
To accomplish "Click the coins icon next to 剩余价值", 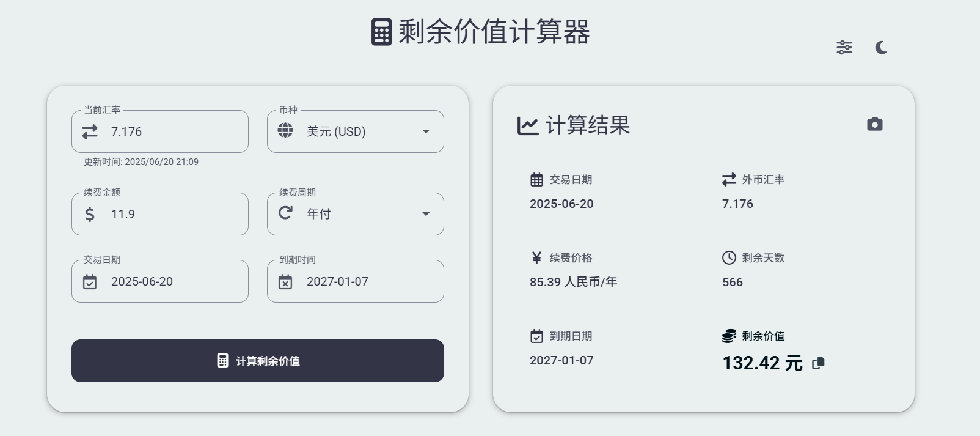I will coord(727,335).
